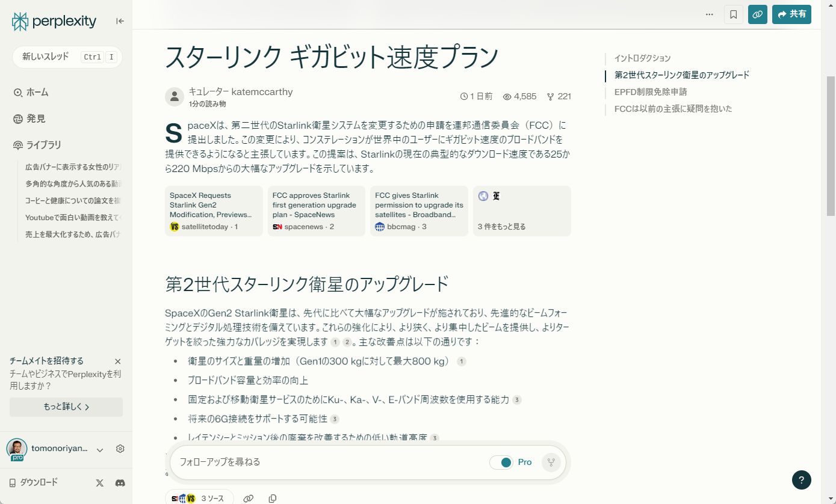Open help with the question mark button
This screenshot has width=836, height=504.
[x=801, y=480]
